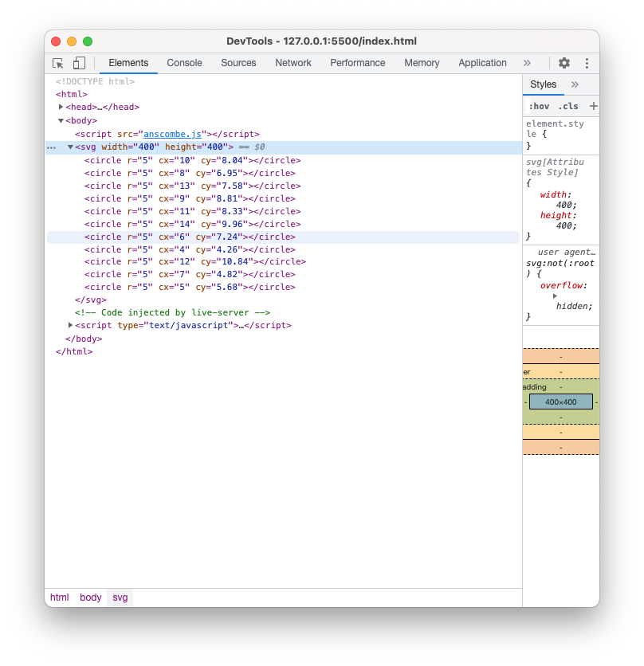Collapse the svg element node

[x=70, y=147]
